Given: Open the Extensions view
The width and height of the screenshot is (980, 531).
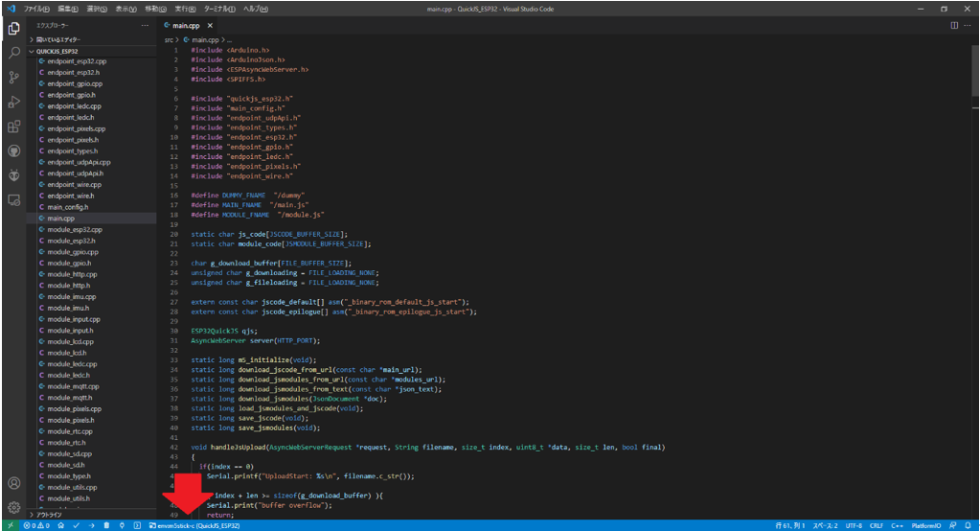Looking at the screenshot, I should [13, 127].
